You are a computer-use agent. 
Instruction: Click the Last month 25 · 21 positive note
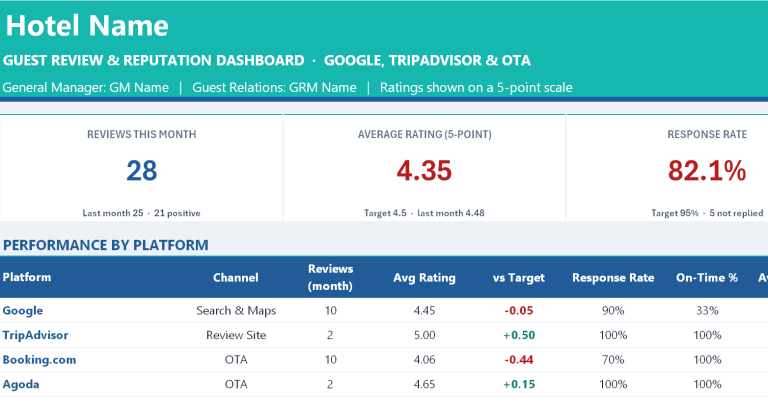[x=142, y=213]
